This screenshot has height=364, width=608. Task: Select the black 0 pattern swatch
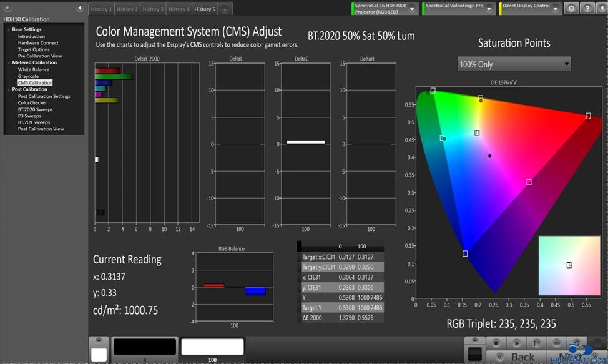coord(144,347)
